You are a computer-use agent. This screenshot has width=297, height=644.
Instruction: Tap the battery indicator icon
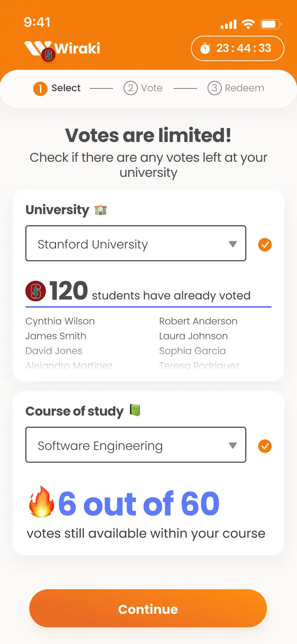pyautogui.click(x=270, y=24)
